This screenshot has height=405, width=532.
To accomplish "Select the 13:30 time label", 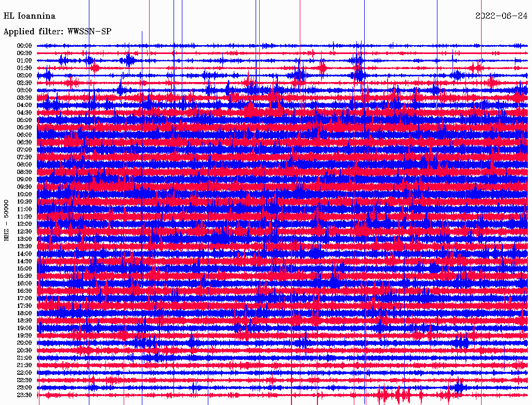I will click(24, 247).
